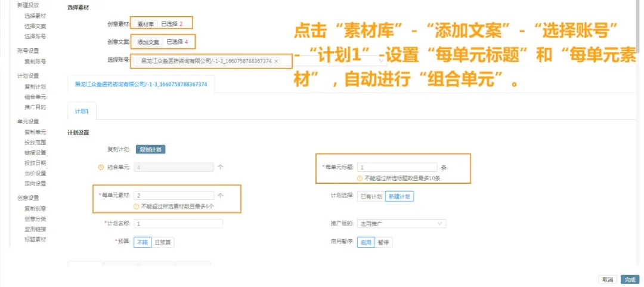The height and width of the screenshot is (287, 644).
Task: Open 链接设置 in the sidebar
Action: click(x=35, y=153)
